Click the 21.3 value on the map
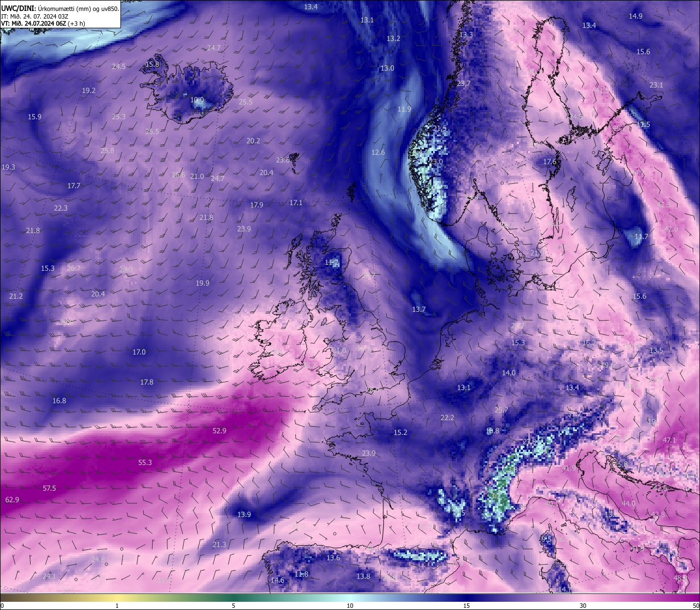Screen dimensions: 700x610 point(219,544)
